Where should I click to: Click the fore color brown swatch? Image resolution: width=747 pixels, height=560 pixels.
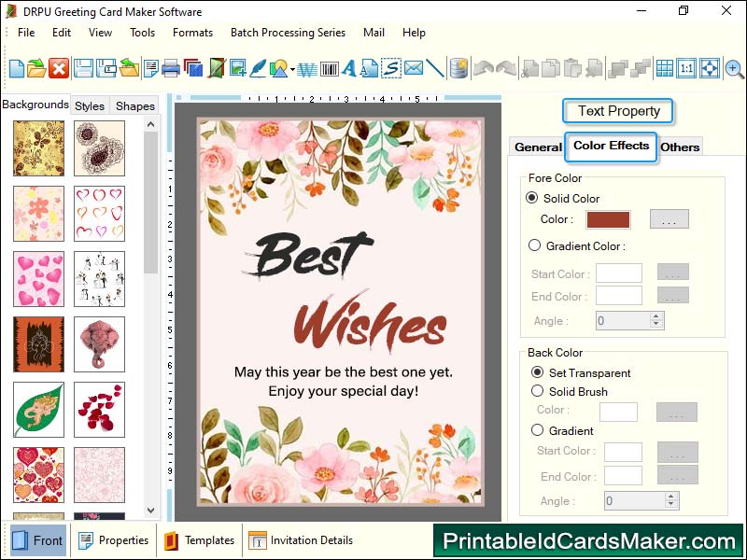click(608, 219)
